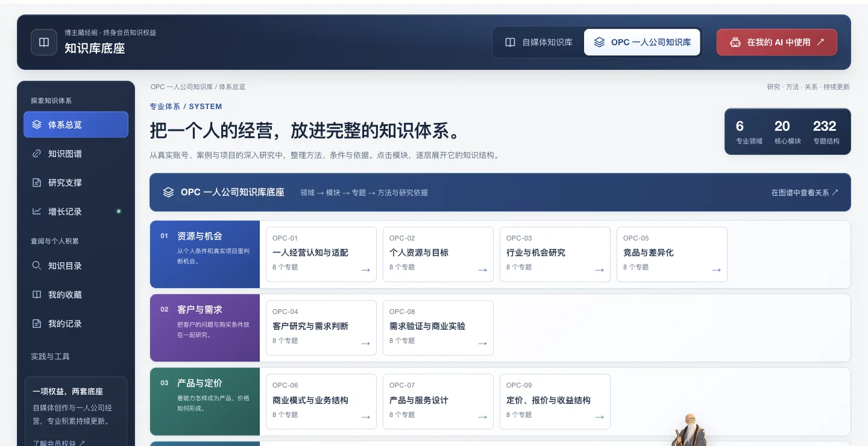Viewport: 868px width, 446px height.
Task: Click the arrow on 需求验证与商业实验 card
Action: [x=482, y=344]
